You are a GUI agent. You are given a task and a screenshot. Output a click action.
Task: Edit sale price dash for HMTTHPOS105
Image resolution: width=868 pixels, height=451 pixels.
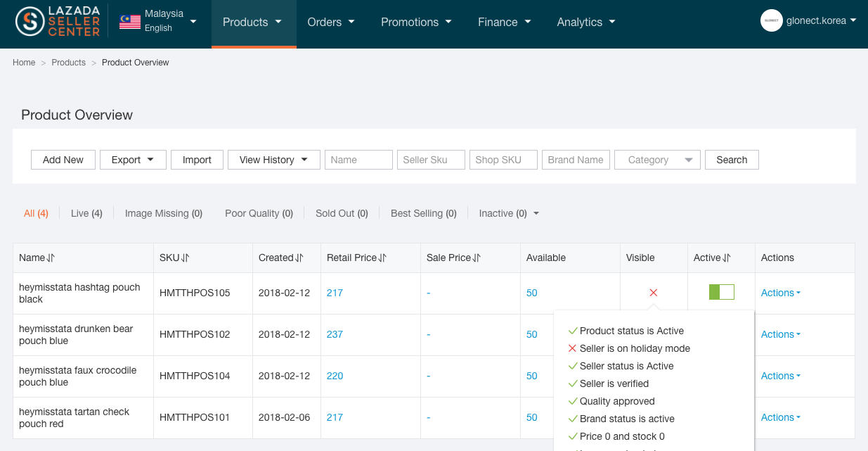click(429, 293)
